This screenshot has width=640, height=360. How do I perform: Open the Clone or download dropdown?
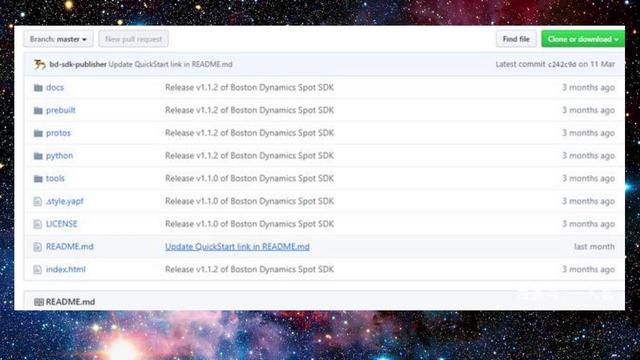[x=583, y=39]
